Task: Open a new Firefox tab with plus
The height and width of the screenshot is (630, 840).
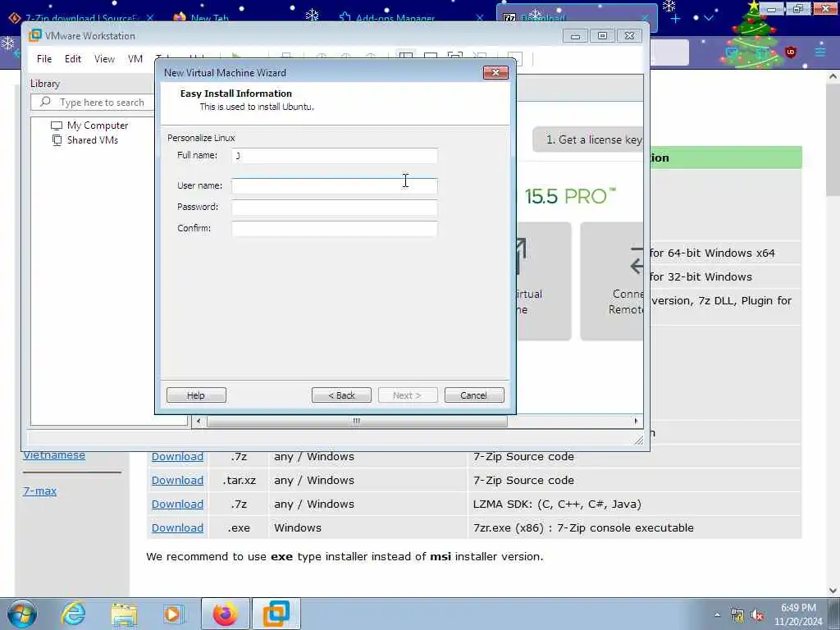Action: click(x=676, y=19)
